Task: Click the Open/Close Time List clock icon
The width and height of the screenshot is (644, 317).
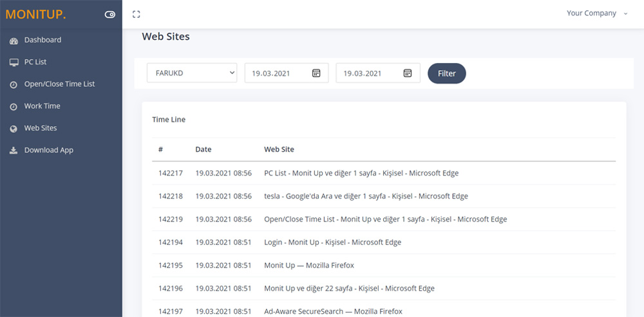Action: click(x=14, y=84)
